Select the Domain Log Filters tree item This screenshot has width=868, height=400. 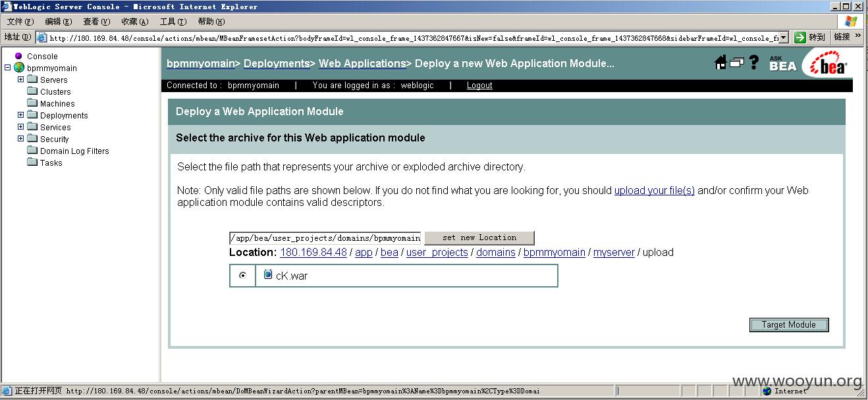click(x=74, y=151)
